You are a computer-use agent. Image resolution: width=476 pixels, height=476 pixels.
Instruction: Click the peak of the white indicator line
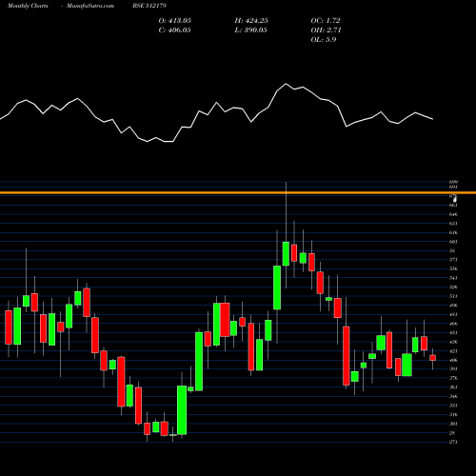tap(286, 84)
